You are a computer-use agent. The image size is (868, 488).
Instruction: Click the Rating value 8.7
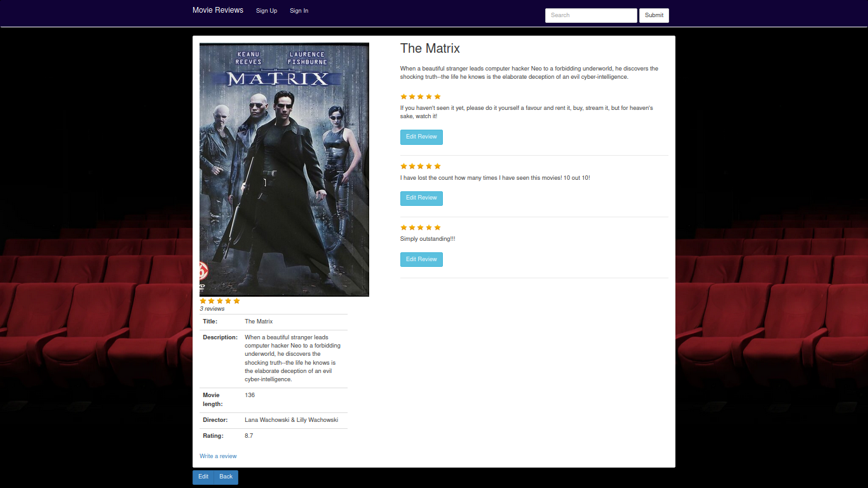pos(249,436)
